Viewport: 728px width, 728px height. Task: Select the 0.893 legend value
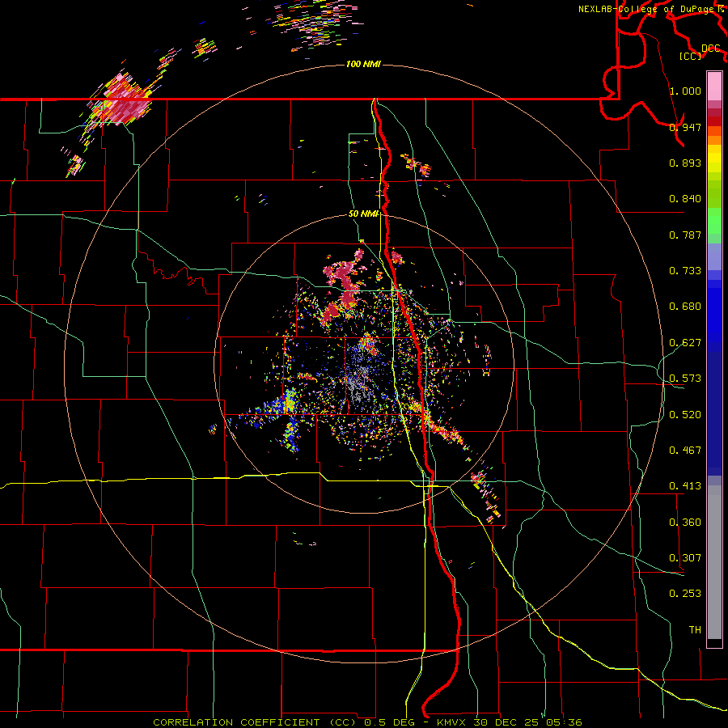(685, 163)
